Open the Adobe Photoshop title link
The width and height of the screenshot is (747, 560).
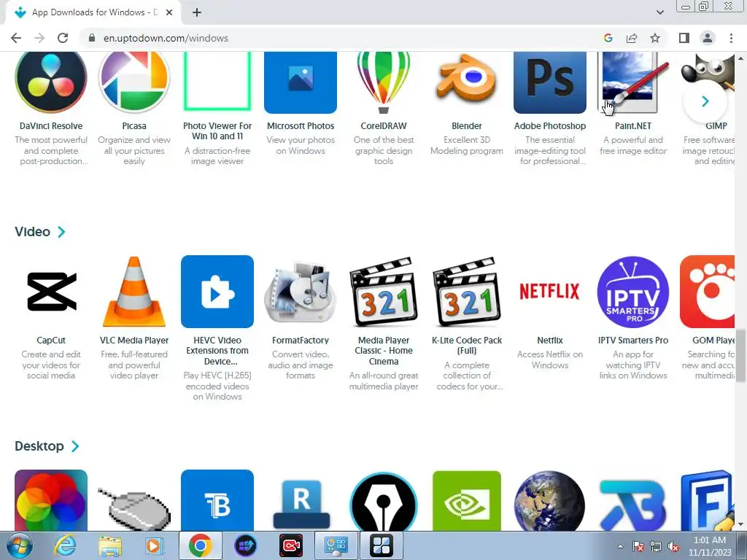pos(550,125)
